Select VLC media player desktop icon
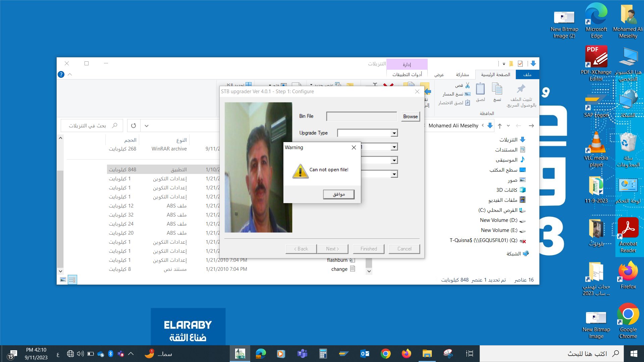 [596, 149]
